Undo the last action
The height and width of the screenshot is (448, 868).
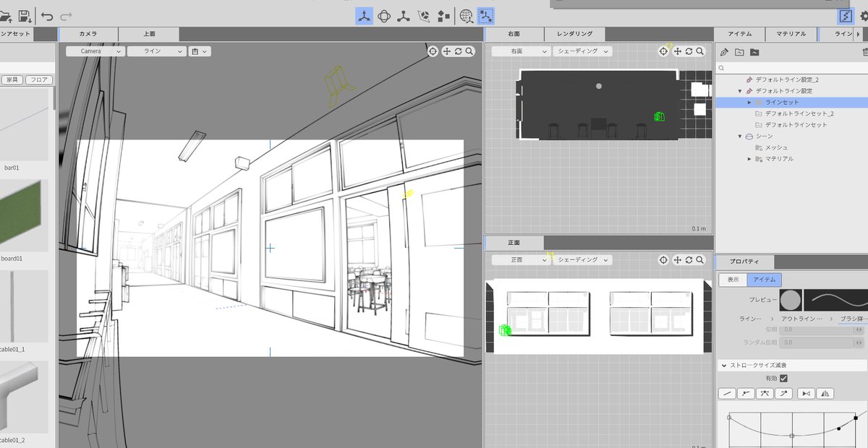[47, 16]
